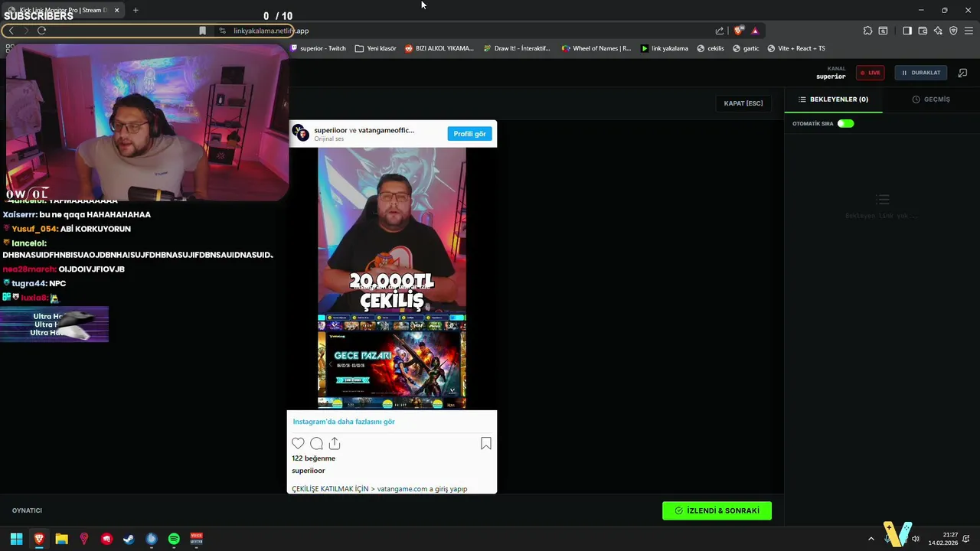Open the gartic bookmark

(746, 48)
